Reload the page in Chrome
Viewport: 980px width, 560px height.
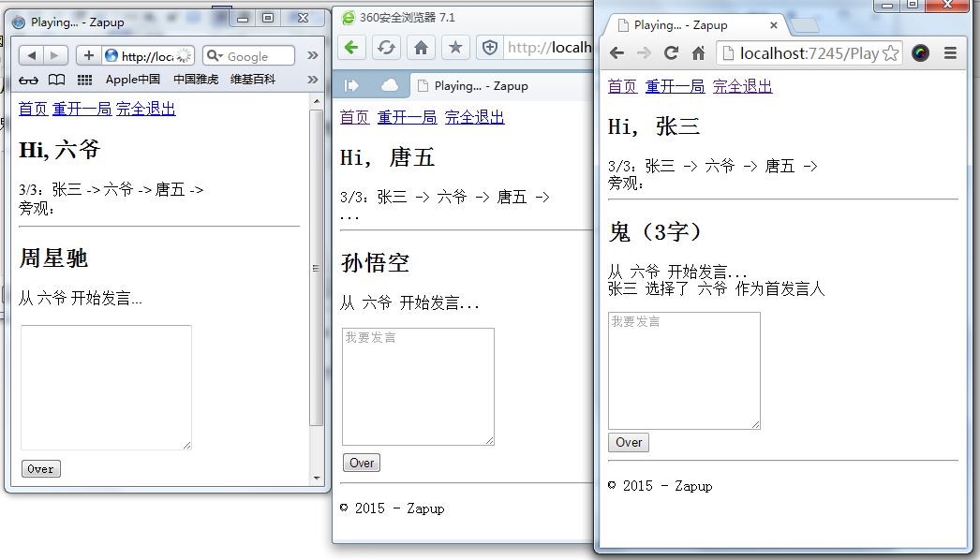(x=671, y=53)
